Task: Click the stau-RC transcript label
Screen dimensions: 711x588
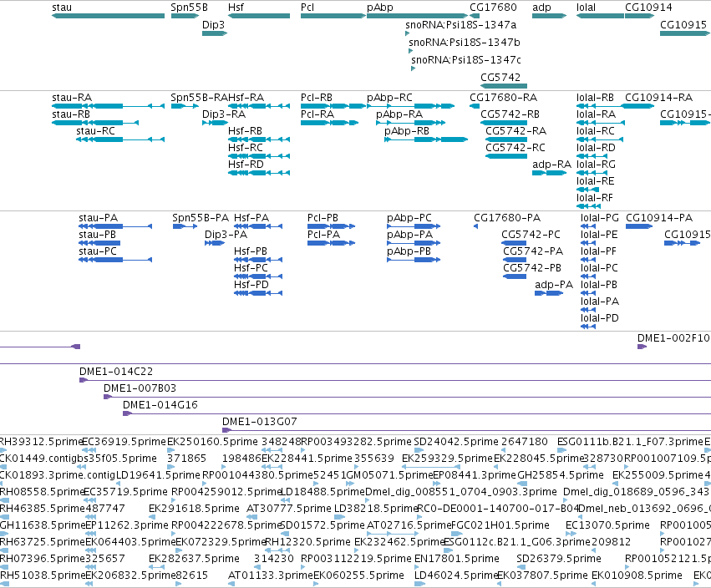Action: [96, 131]
